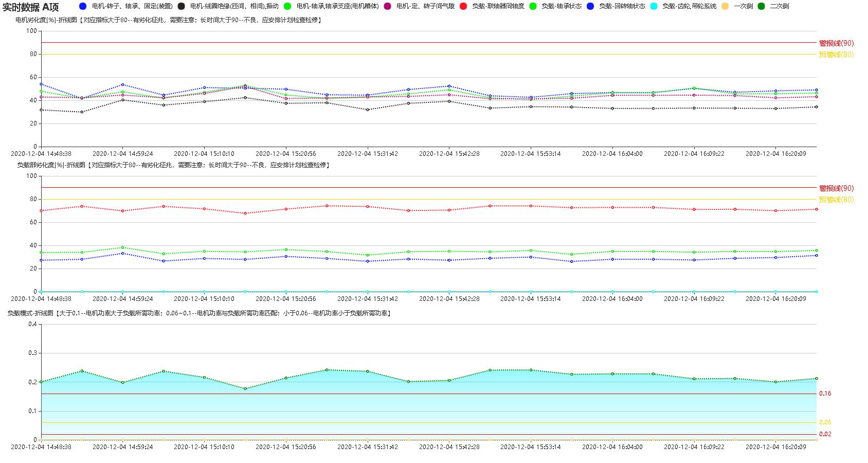Viewport: 868px width, 463px height.
Task: Select first red data point in load-side chart
Action: click(x=41, y=210)
